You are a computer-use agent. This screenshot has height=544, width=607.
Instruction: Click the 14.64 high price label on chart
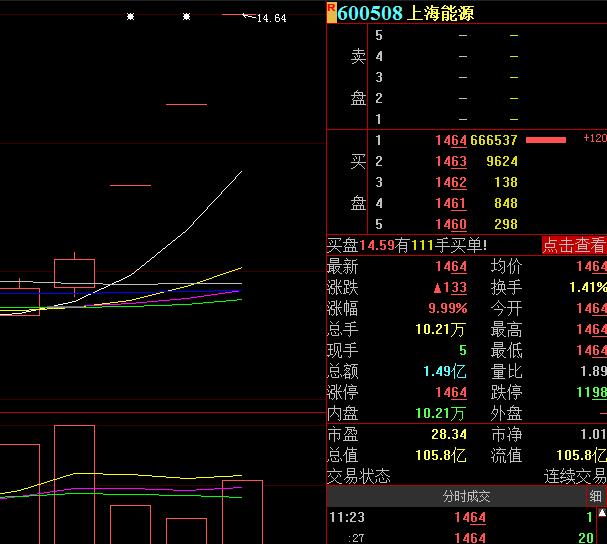271,18
